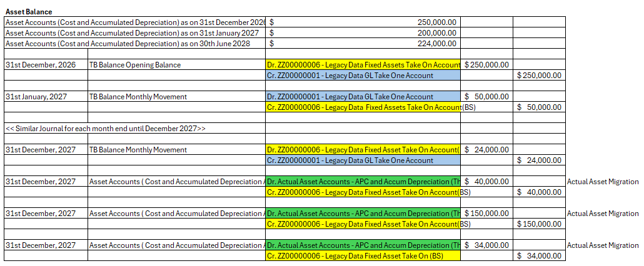The width and height of the screenshot is (644, 266).
Task: Select the 224,000.00 balance for 30th June 2028
Action: [x=436, y=44]
